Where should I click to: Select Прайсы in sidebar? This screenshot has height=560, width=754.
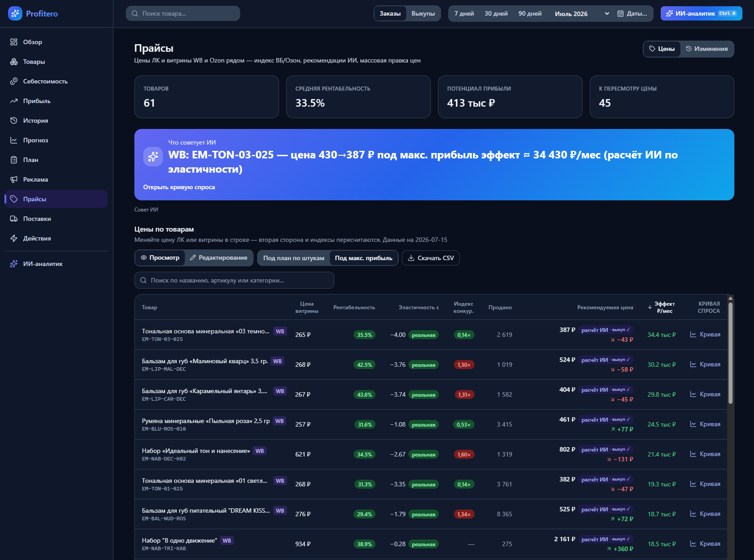[x=56, y=199]
